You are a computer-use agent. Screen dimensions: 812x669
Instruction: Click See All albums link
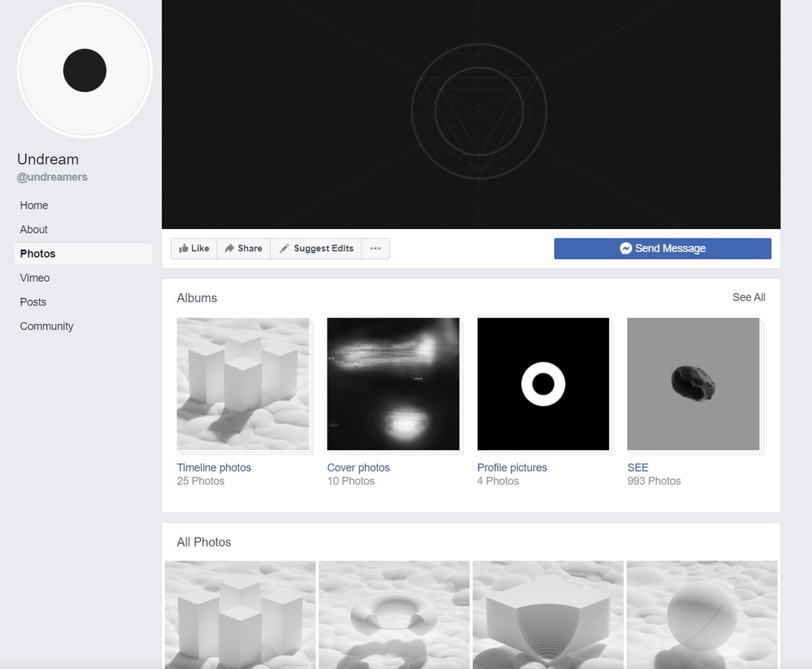tap(749, 297)
